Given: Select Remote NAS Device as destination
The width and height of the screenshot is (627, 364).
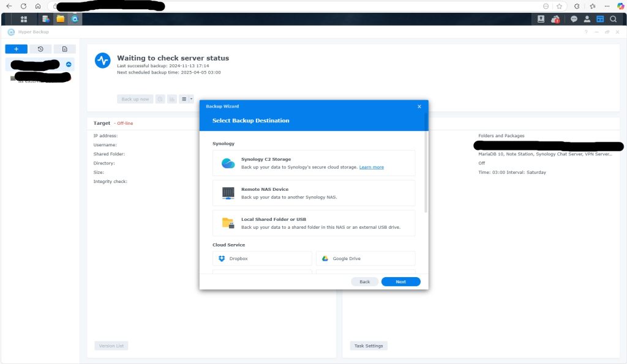Looking at the screenshot, I should (x=314, y=193).
